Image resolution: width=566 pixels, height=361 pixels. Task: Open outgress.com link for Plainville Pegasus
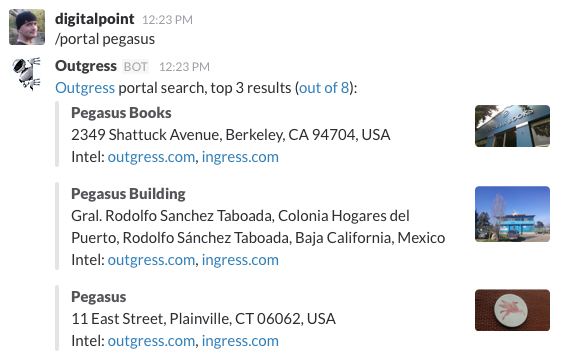click(x=151, y=341)
